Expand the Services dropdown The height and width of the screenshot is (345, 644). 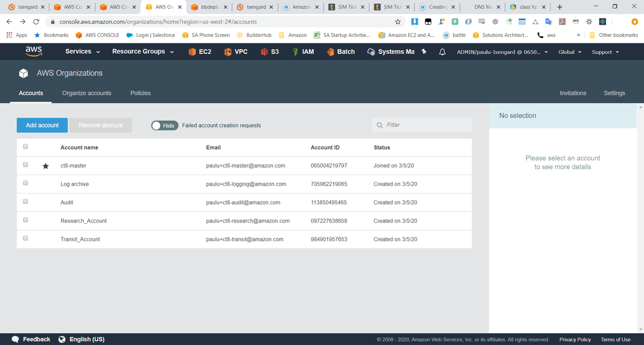[82, 52]
